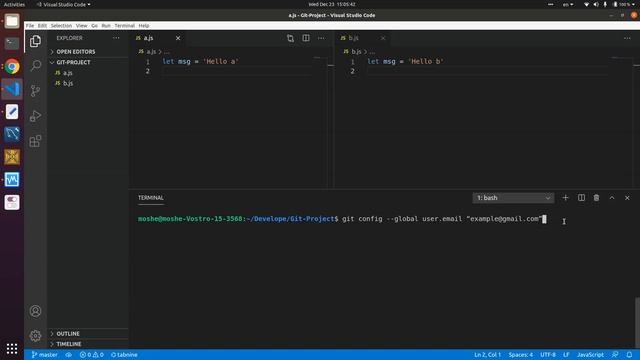Image resolution: width=640 pixels, height=360 pixels.
Task: Open the View menu
Action: 81,25
